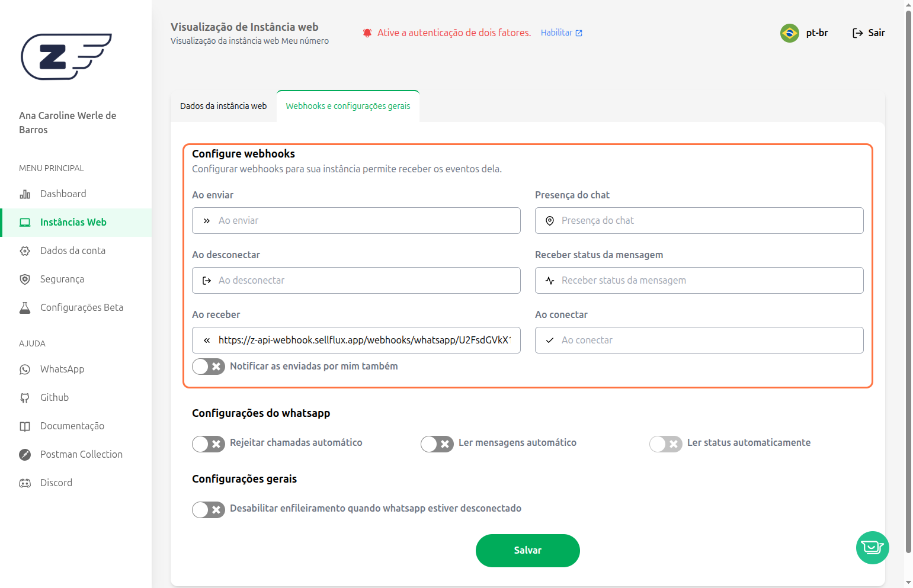Viewport: 913px width, 588px height.
Task: Click the WhatsApp icon in sidebar
Action: click(25, 369)
